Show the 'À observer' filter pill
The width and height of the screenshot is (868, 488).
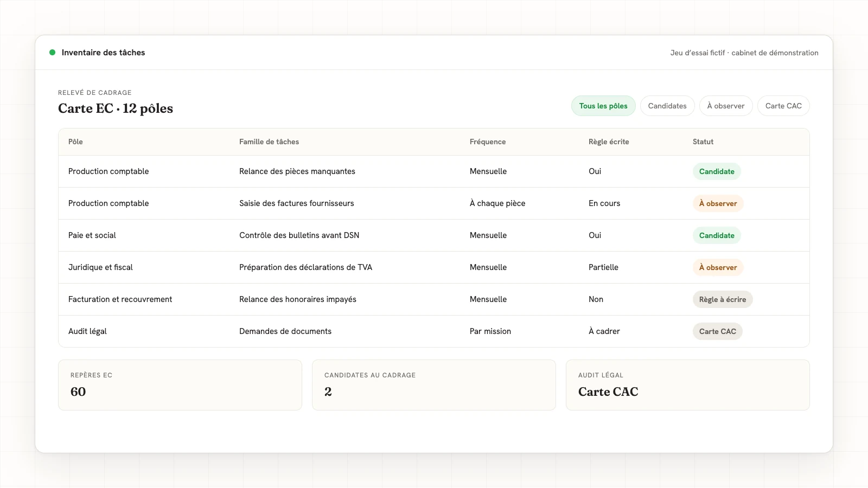point(726,106)
